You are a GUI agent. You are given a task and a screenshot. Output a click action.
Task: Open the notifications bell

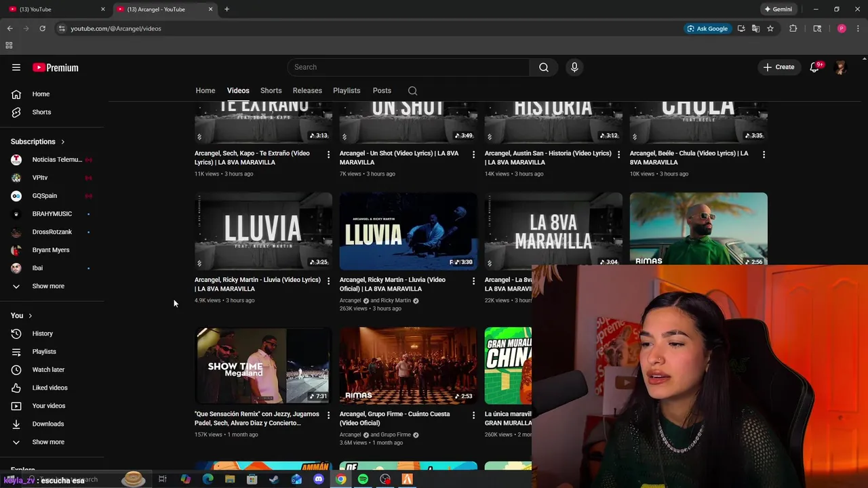point(814,67)
